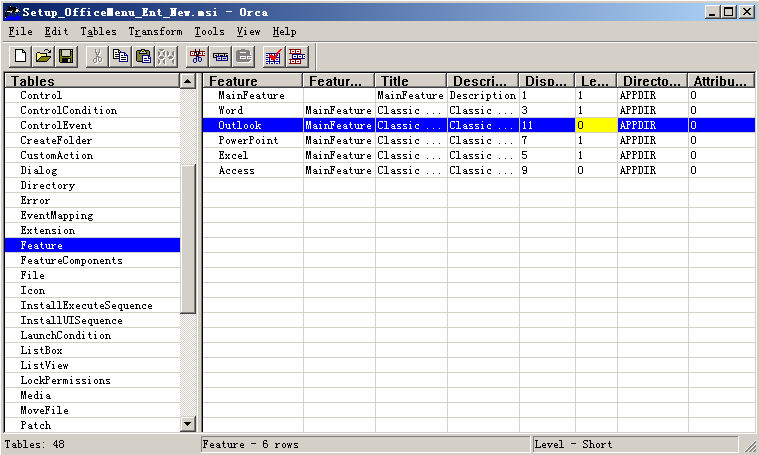Paste from clipboard using the Paste icon

143,57
